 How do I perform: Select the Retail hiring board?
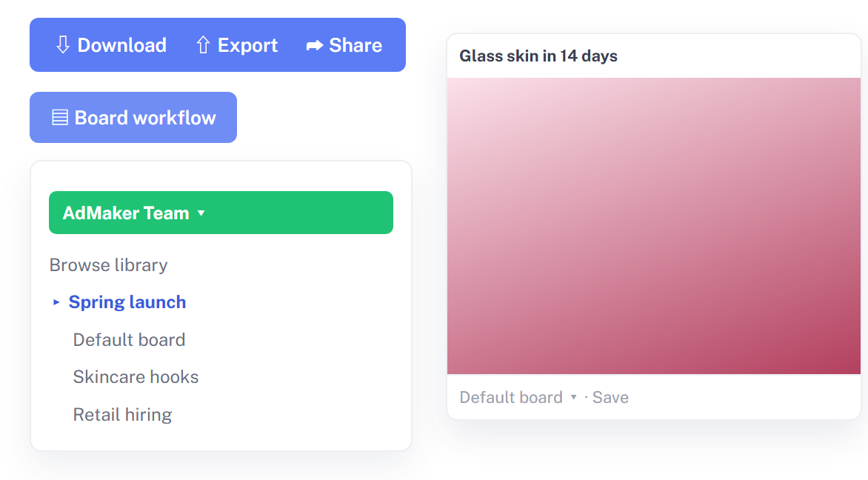(x=122, y=415)
